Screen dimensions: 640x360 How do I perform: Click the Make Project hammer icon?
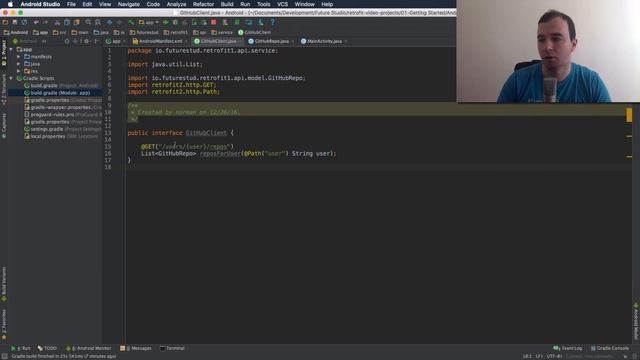tap(131, 22)
